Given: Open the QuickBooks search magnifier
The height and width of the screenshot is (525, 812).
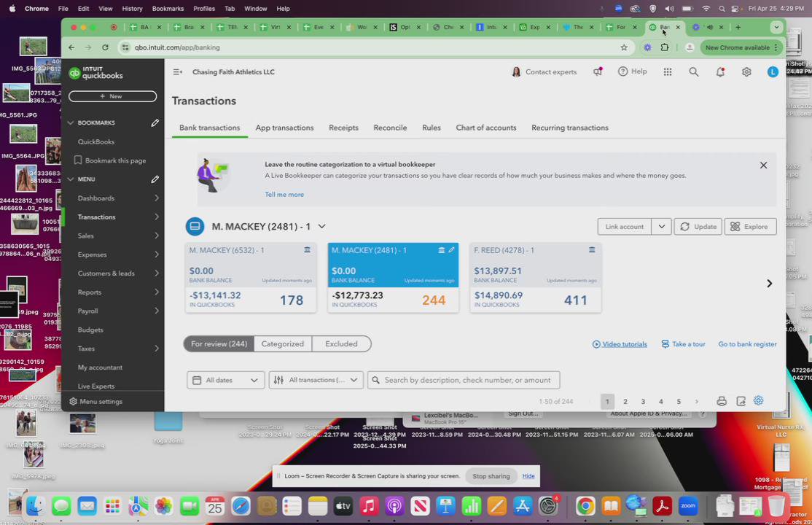Looking at the screenshot, I should tap(693, 72).
